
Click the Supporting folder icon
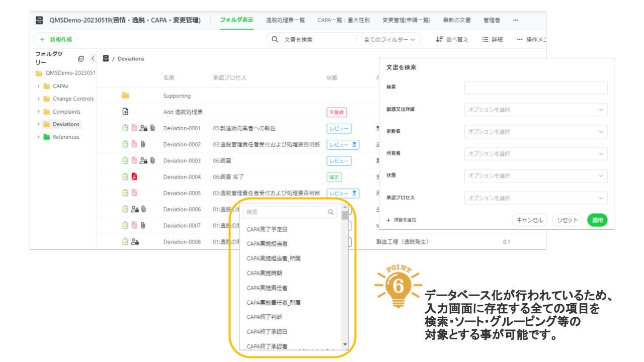(x=126, y=96)
